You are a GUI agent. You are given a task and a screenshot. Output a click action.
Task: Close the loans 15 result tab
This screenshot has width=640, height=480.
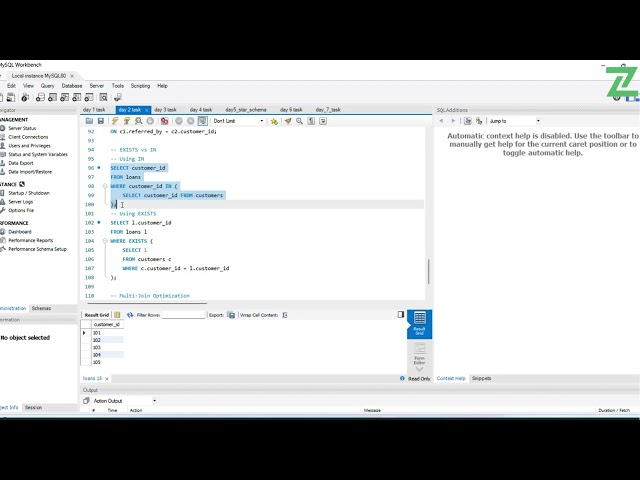coord(107,379)
